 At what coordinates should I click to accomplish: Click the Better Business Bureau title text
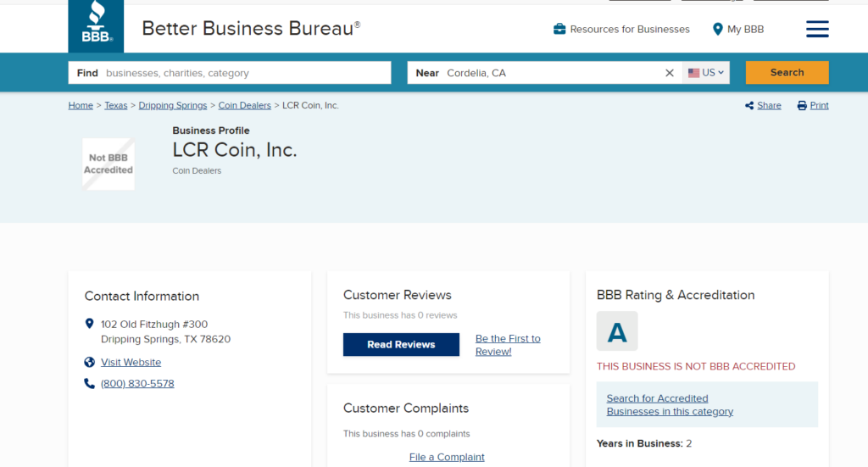[251, 28]
